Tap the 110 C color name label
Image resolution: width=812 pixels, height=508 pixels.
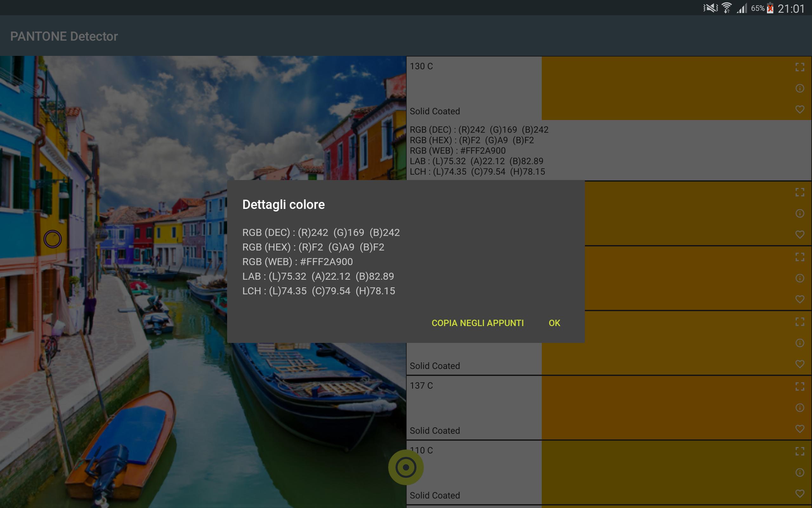click(422, 451)
